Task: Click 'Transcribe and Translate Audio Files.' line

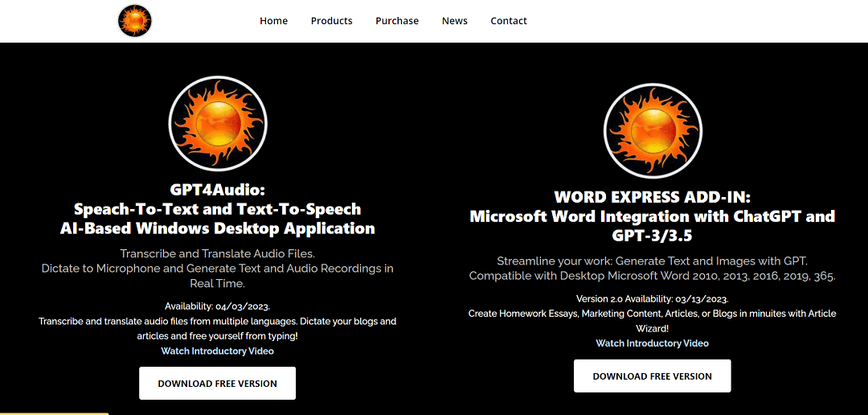Action: pos(218,254)
